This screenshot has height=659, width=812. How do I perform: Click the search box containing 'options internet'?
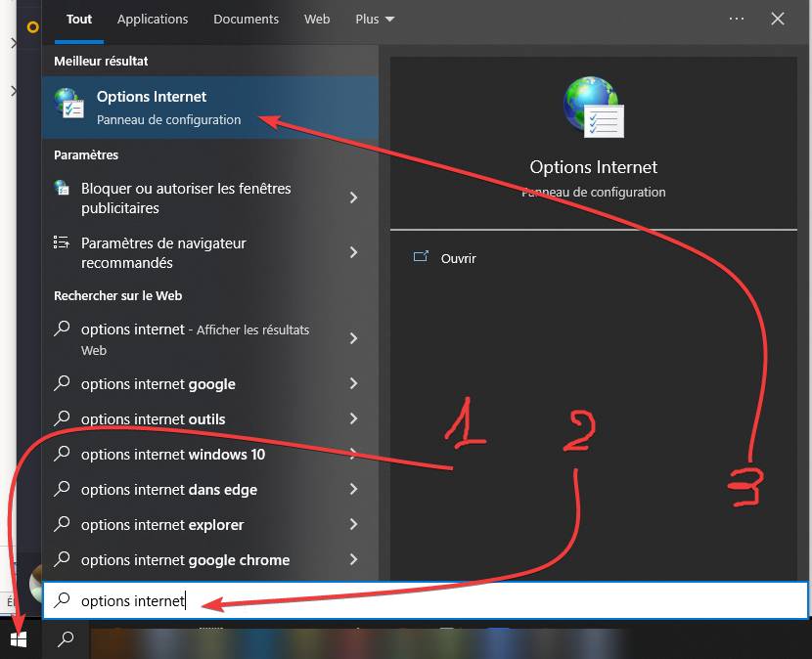426,600
